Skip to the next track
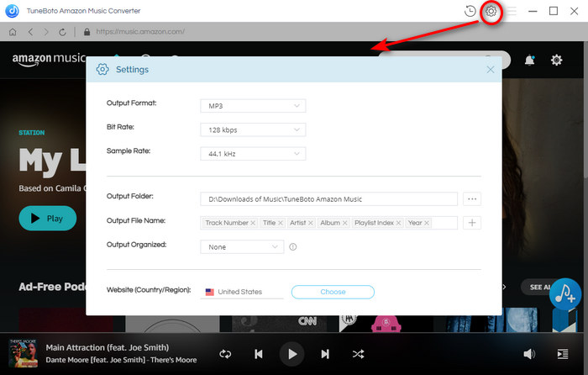This screenshot has height=375, width=588. [325, 354]
